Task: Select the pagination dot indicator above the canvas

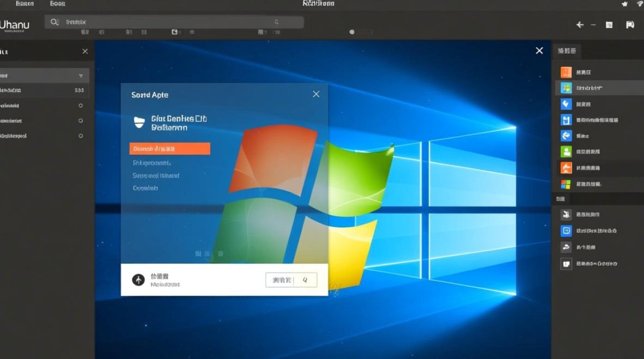Action: coord(352,32)
